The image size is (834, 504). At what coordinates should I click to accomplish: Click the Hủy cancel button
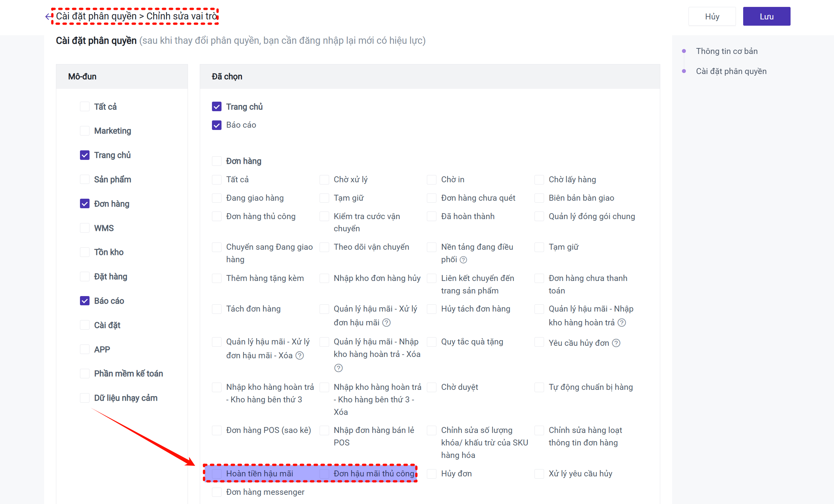coord(712,16)
